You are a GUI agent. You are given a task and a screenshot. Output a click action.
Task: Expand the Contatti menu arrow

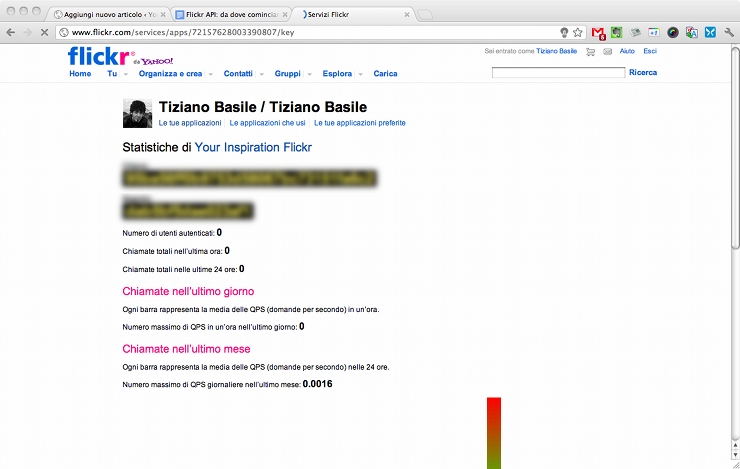pos(261,74)
